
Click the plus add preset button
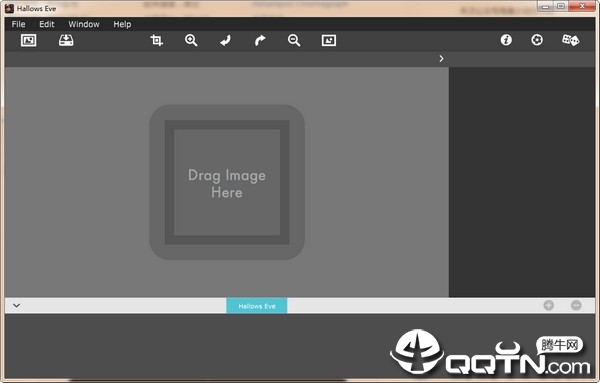(x=549, y=305)
